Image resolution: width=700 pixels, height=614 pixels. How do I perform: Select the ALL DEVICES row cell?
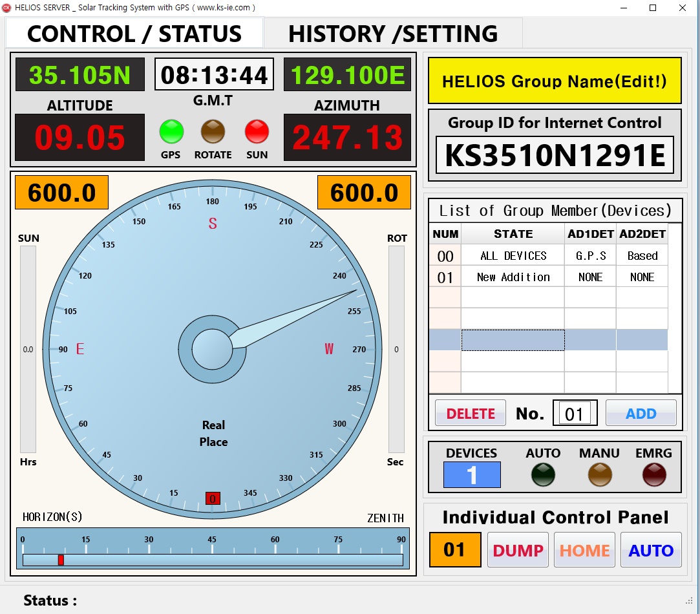[513, 255]
